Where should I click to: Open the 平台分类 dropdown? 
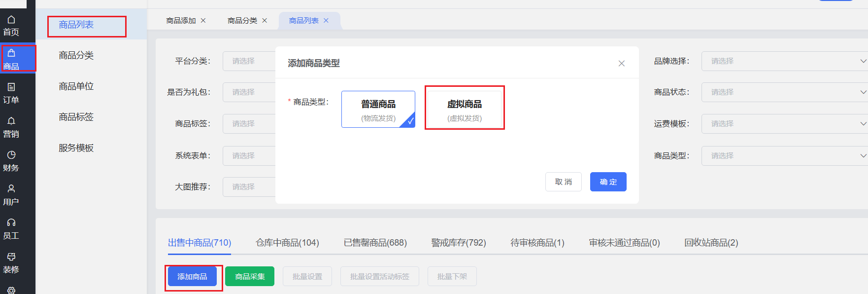point(249,61)
